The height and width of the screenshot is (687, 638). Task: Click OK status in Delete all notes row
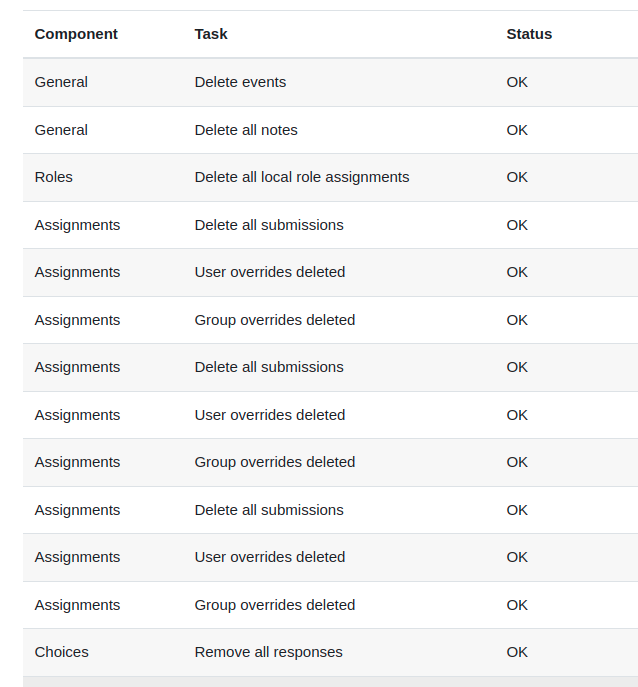pyautogui.click(x=517, y=130)
